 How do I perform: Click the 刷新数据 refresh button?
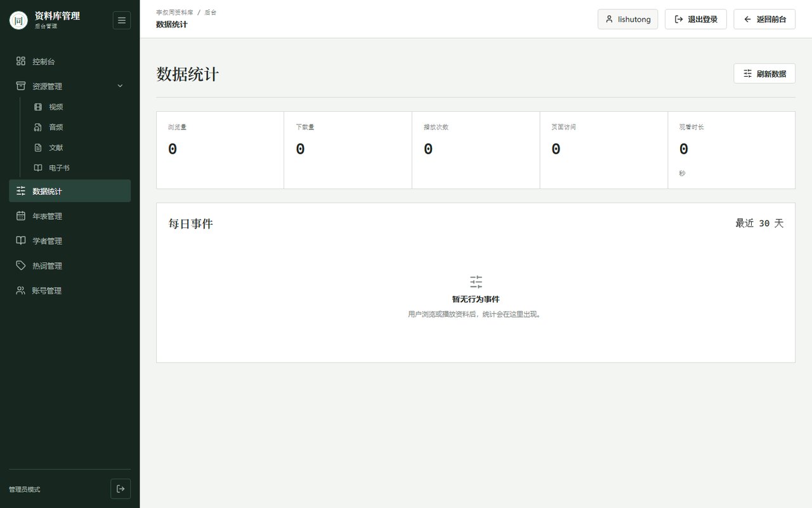(x=764, y=74)
